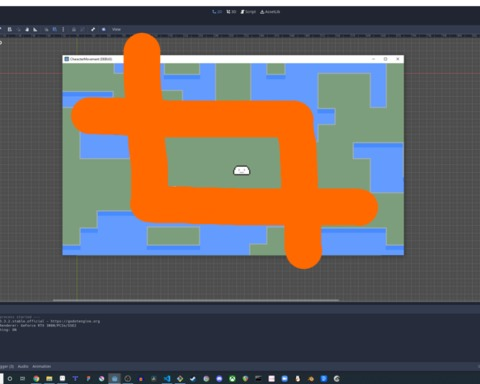
Task: Open the terminal icon on the taskbar
Action: [x=258, y=379]
